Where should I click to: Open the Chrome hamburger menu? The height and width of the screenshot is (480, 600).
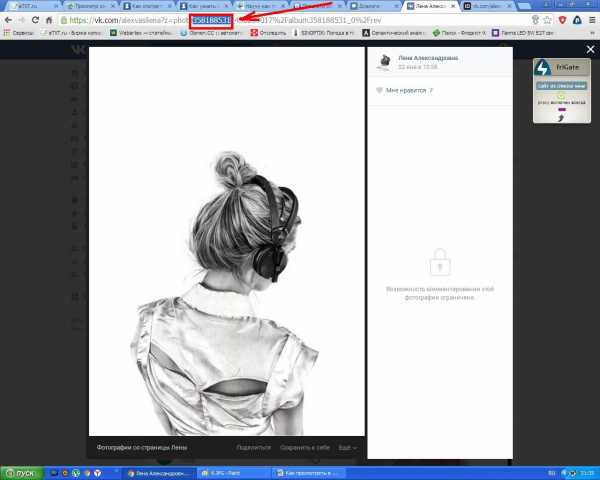tap(592, 20)
